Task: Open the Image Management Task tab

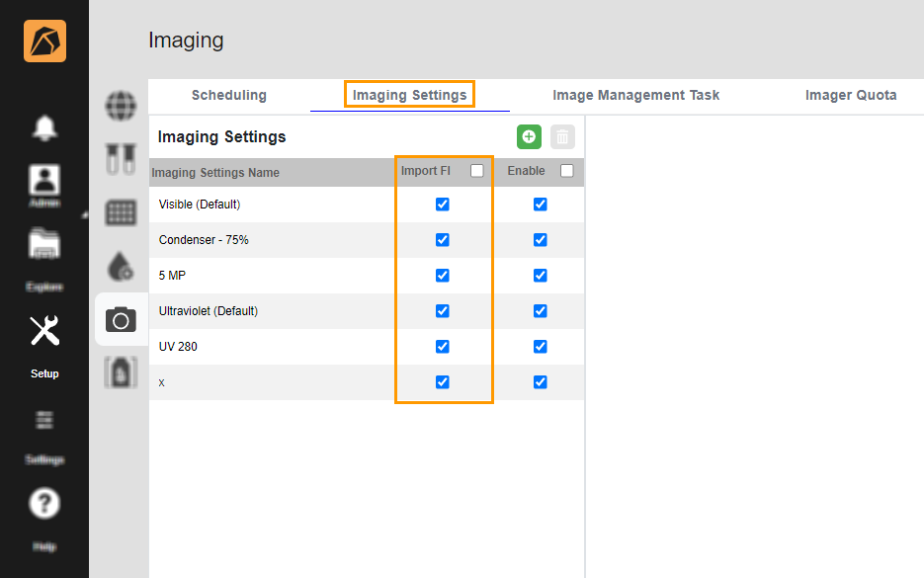Action: pos(635,95)
